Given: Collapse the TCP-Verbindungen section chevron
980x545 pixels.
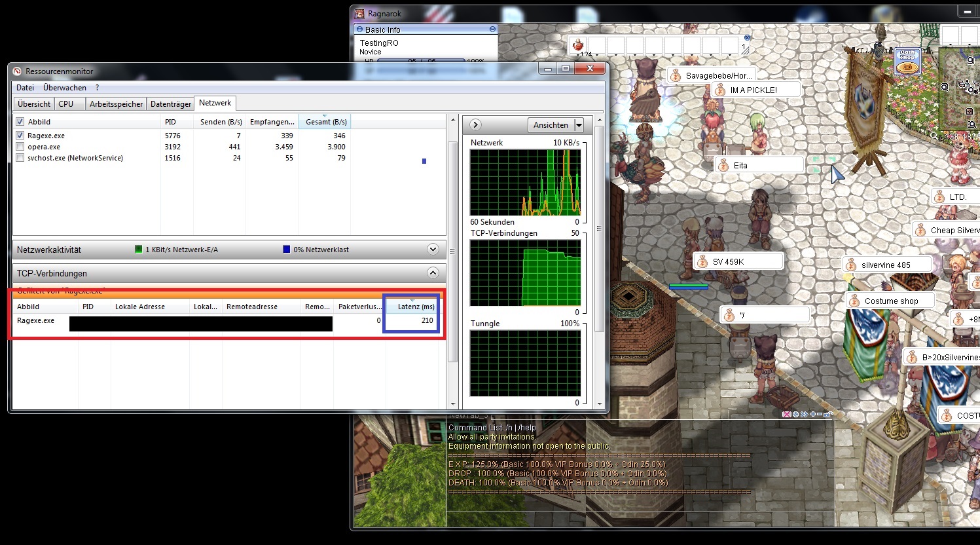Looking at the screenshot, I should 433,272.
